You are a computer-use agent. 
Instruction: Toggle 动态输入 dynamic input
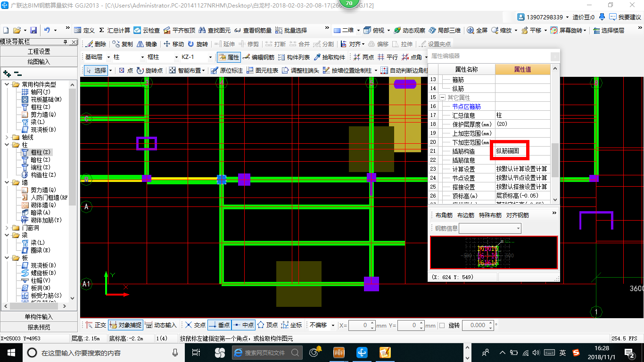[x=161, y=325]
